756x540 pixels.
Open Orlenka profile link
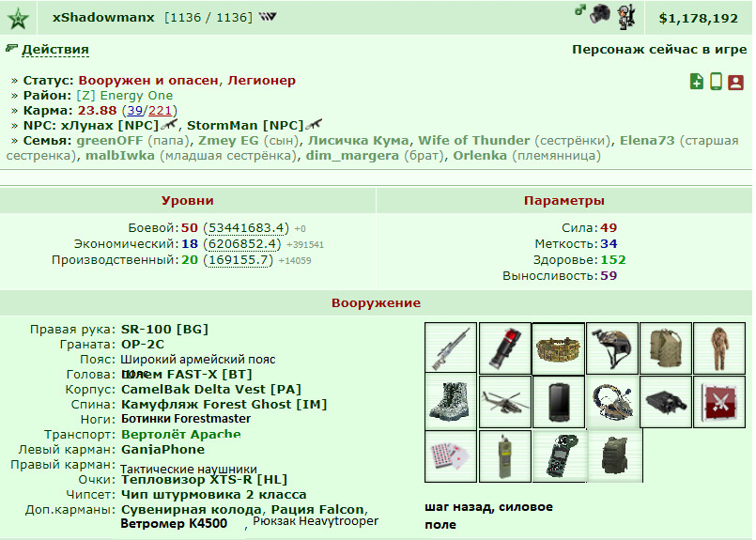tap(480, 155)
